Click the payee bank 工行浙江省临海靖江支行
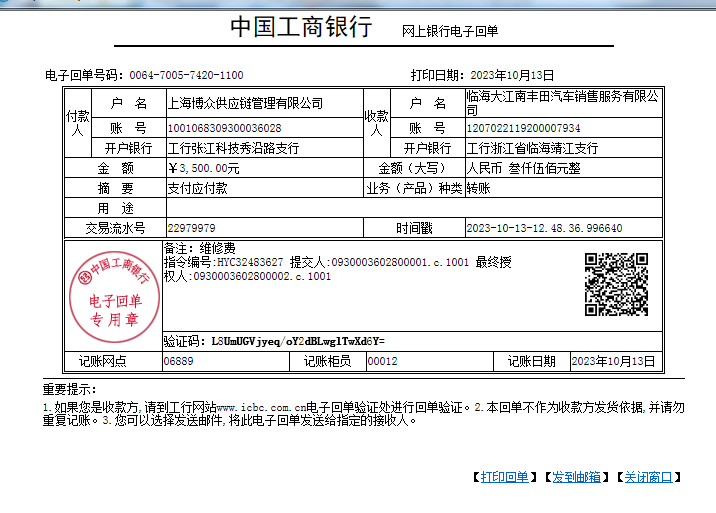 click(x=532, y=148)
